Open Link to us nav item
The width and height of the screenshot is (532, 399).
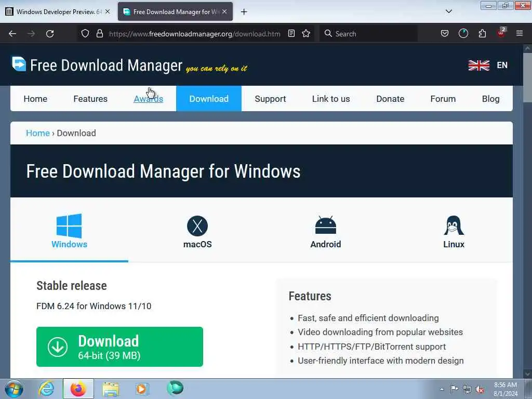pos(331,99)
